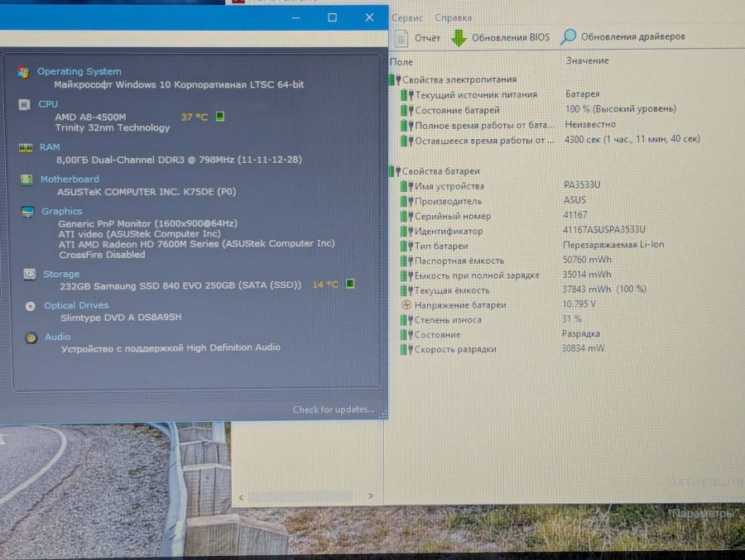Select the Идентификатор row
Image resolution: width=745 pixels, height=560 pixels.
pyautogui.click(x=523, y=230)
